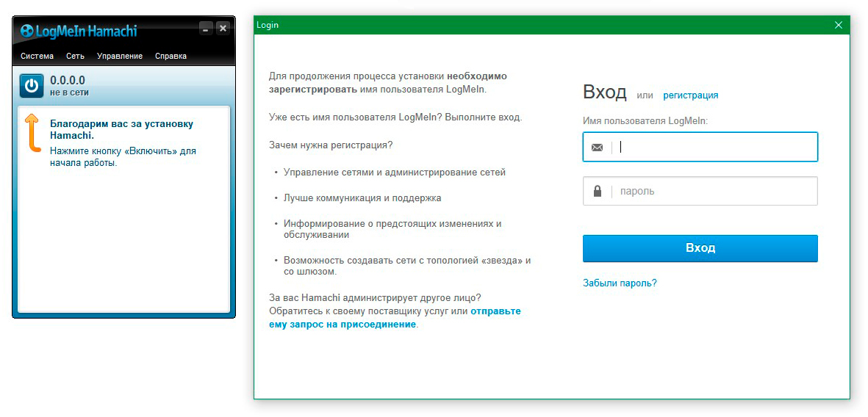
Task: Click the не в сети status text
Action: click(69, 93)
